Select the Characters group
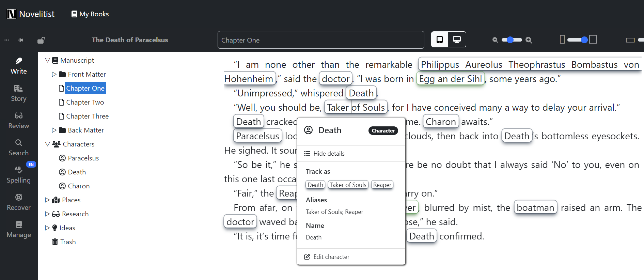 73,144
